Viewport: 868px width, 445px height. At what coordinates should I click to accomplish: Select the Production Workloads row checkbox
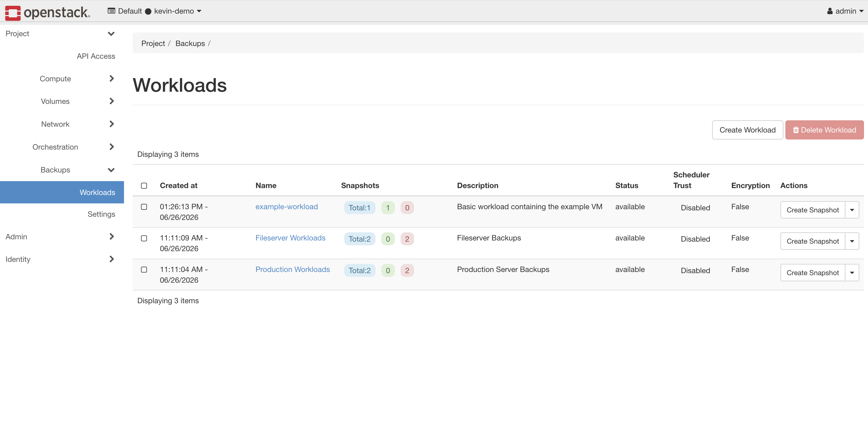point(144,269)
